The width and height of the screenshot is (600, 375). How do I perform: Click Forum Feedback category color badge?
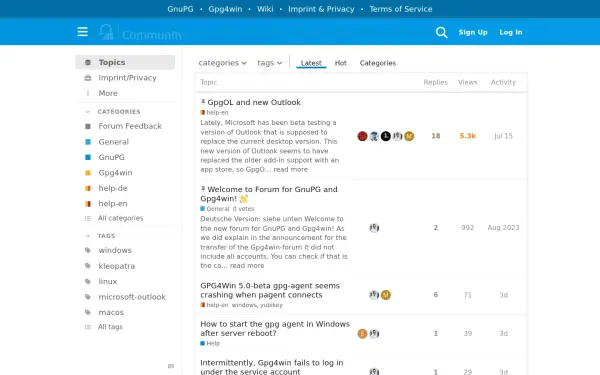click(x=88, y=126)
